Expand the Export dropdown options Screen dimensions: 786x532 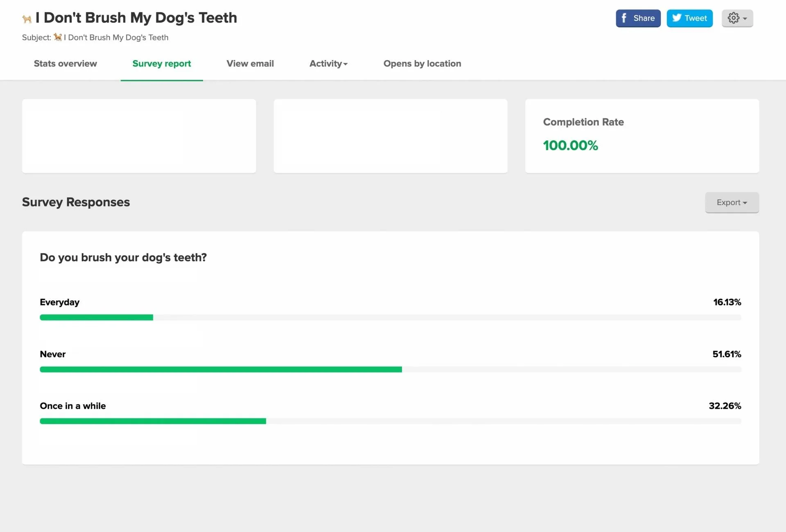[x=732, y=202]
